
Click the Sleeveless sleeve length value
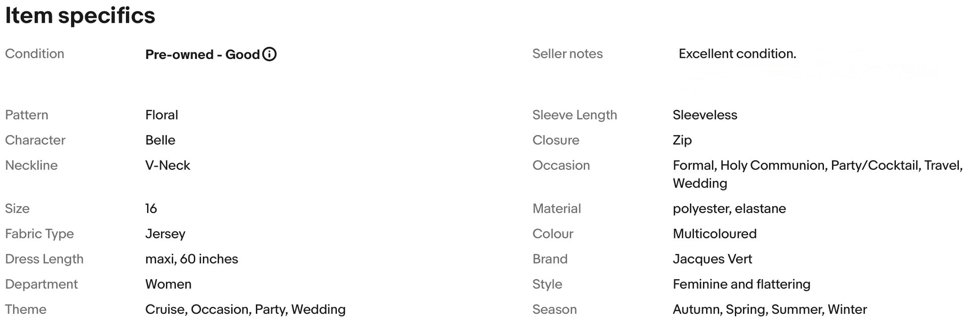point(705,115)
